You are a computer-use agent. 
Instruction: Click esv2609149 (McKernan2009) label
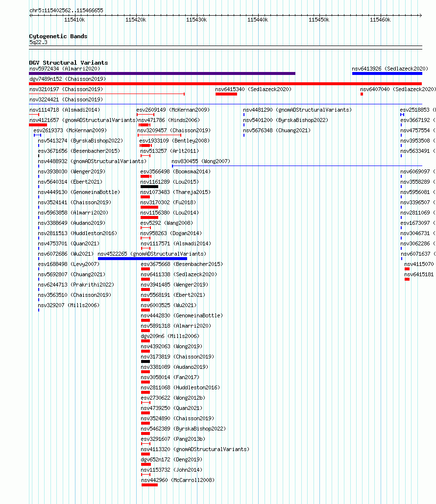pos(173,110)
